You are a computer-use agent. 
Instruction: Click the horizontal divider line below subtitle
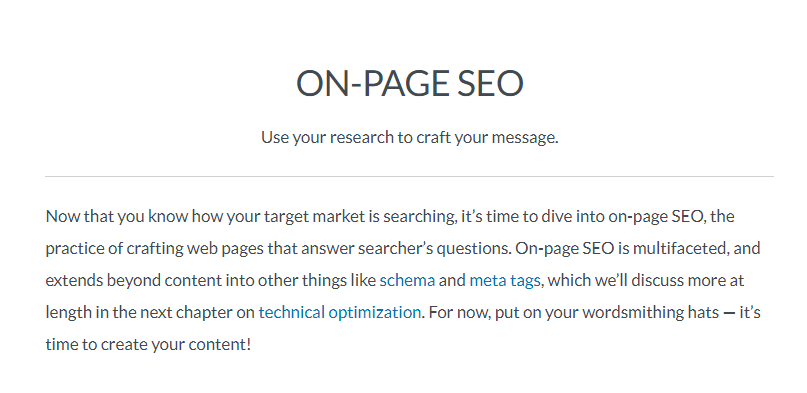410,176
